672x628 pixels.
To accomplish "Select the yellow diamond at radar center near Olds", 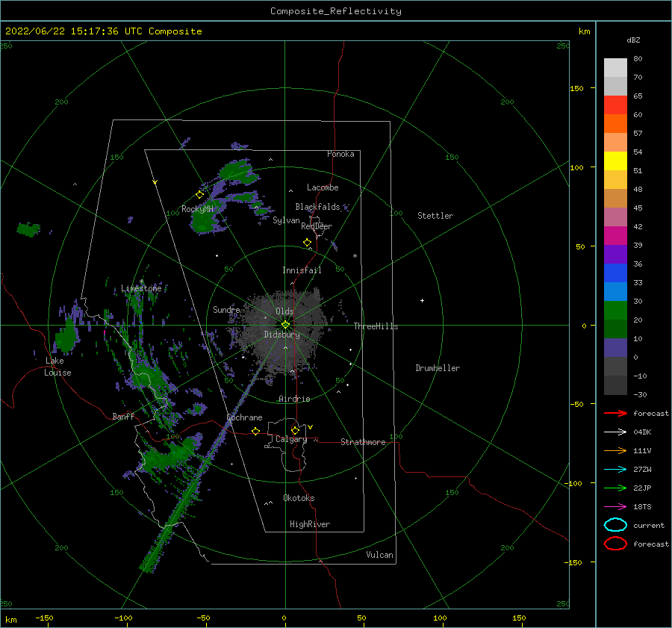I will click(285, 325).
